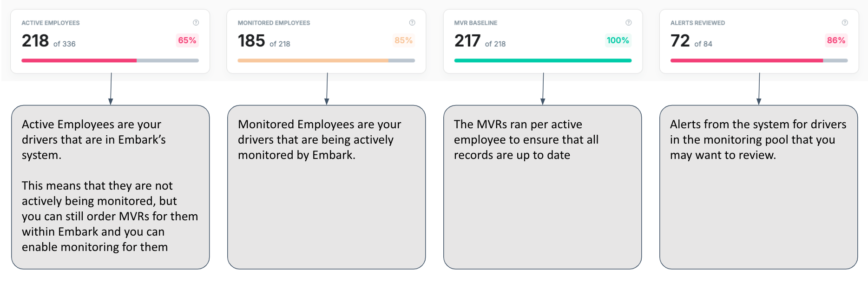868x290 pixels.
Task: Click the Monitored Employees orange progress bar
Action: 326,60
